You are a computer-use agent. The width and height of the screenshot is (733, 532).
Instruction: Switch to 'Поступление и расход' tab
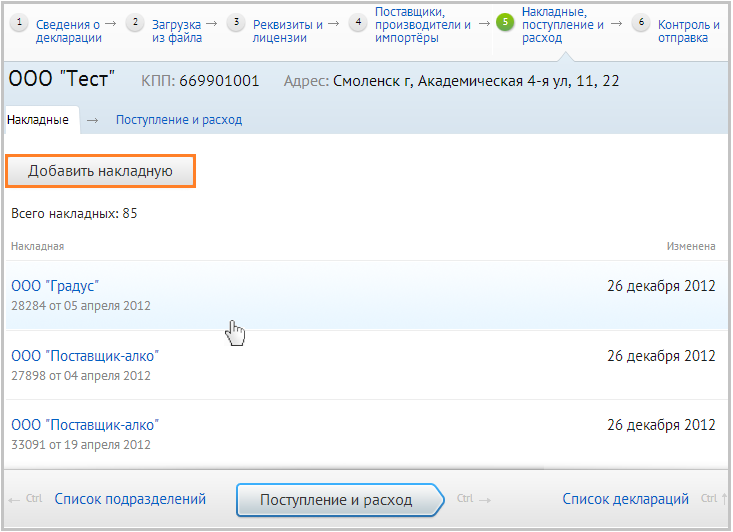(x=179, y=120)
